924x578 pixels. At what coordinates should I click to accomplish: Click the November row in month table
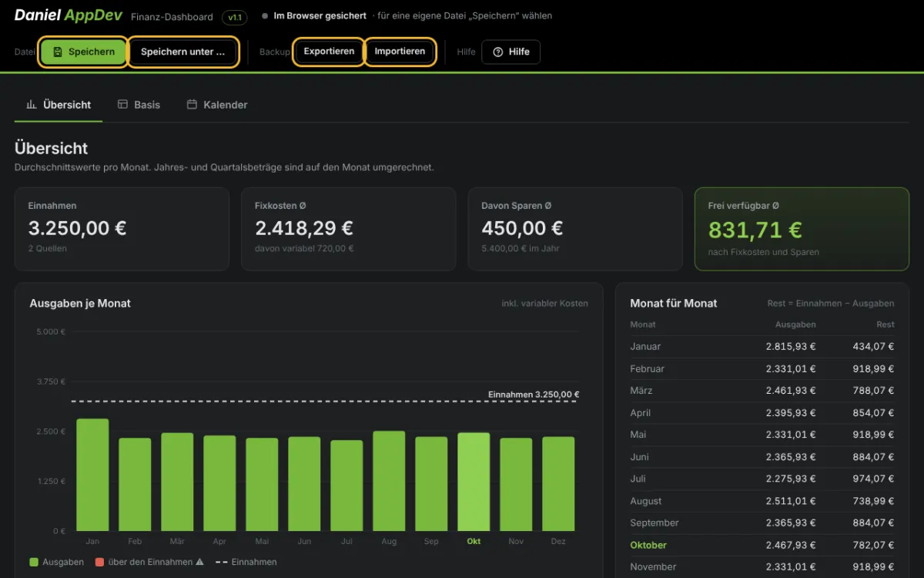[762, 566]
